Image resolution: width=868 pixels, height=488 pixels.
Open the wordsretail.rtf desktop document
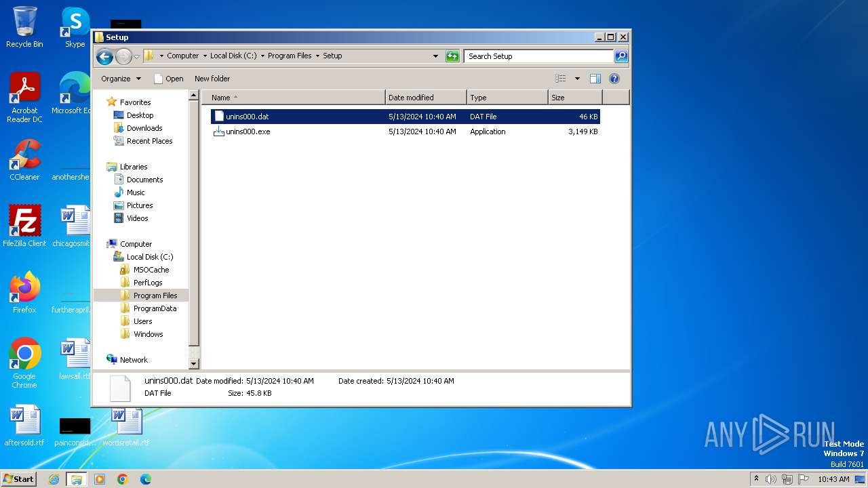click(x=126, y=426)
